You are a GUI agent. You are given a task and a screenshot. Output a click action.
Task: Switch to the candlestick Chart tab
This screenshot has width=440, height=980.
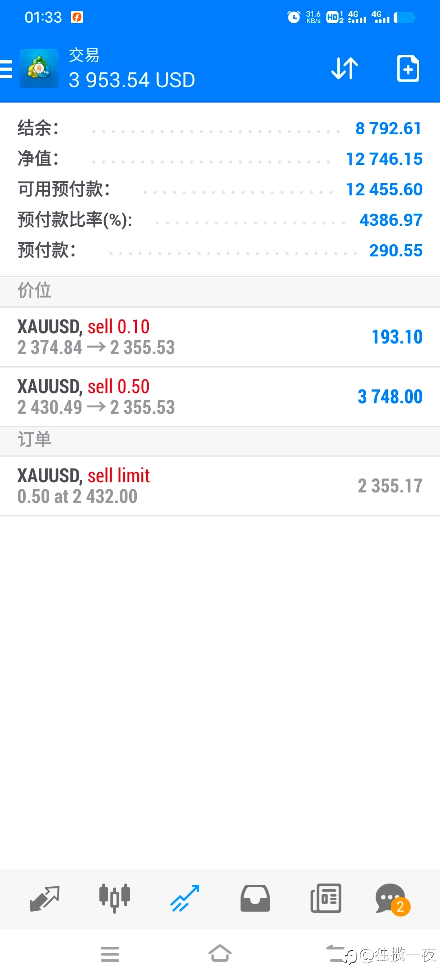[x=114, y=898]
